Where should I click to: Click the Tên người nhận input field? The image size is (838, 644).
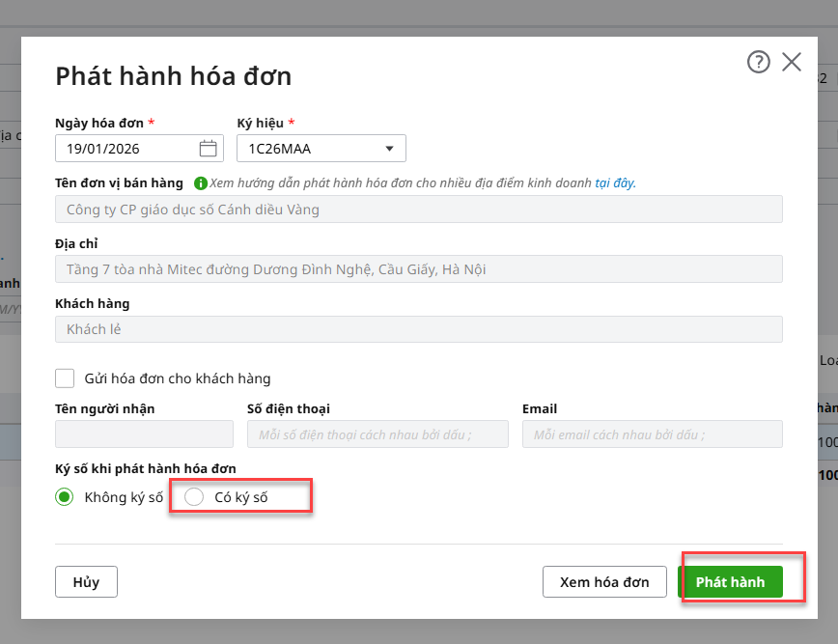144,434
